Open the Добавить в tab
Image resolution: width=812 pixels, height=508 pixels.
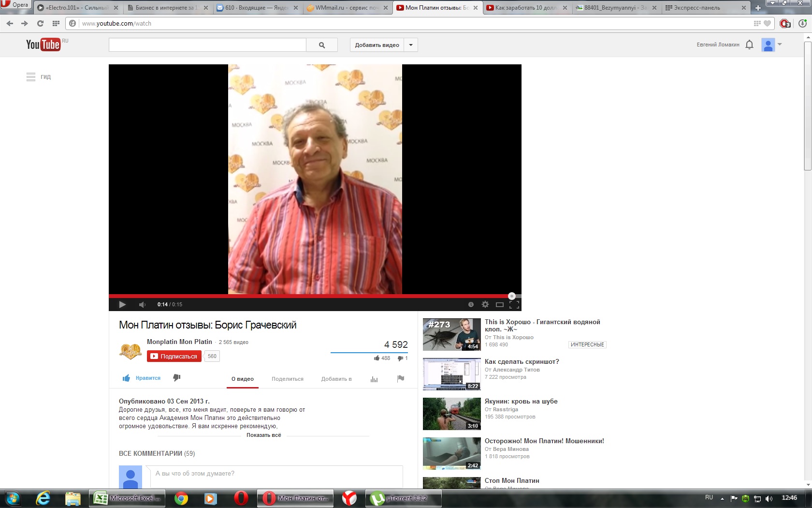point(336,379)
